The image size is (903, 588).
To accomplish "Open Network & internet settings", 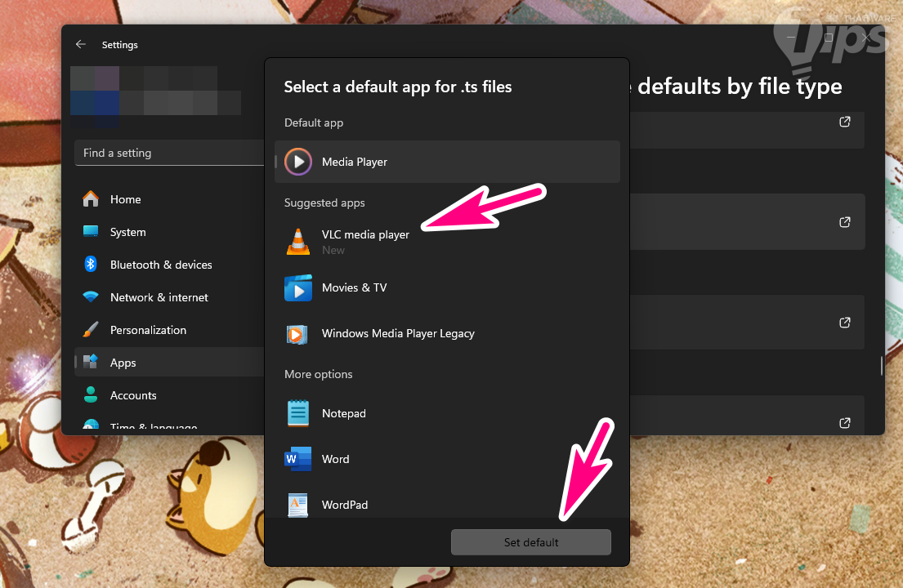I will [159, 297].
